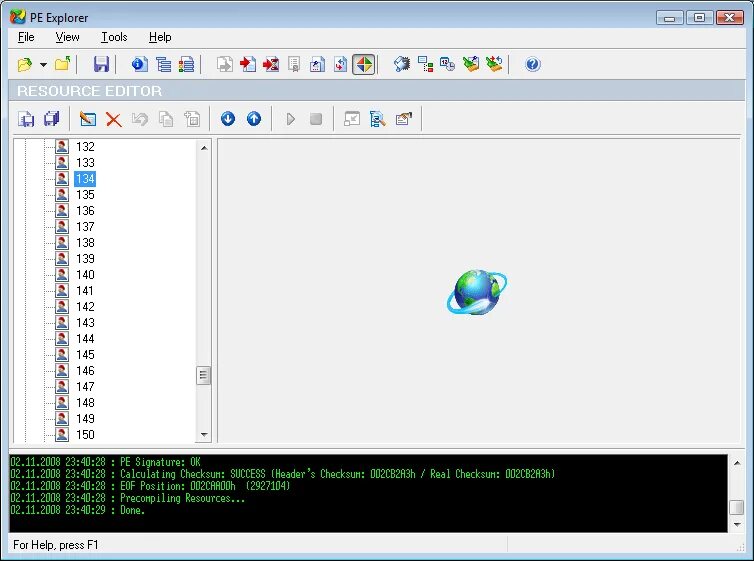The image size is (754, 561).
Task: Click the Open File folder icon
Action: [25, 64]
